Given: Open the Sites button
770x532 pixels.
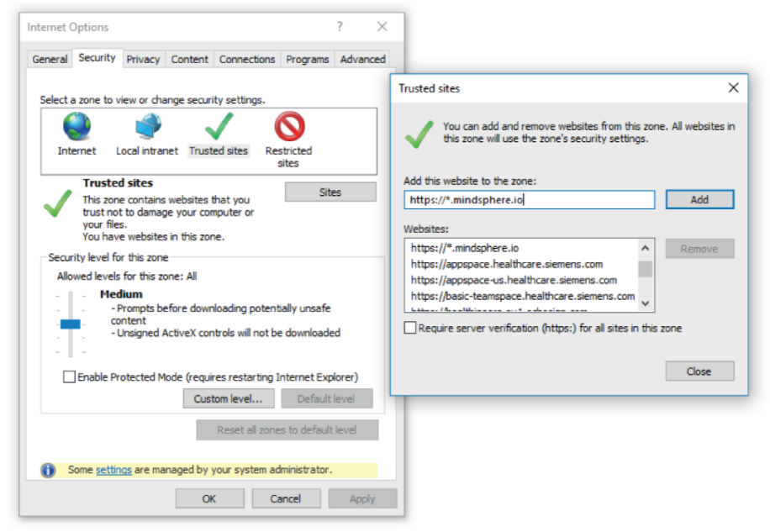Looking at the screenshot, I should pos(330,192).
